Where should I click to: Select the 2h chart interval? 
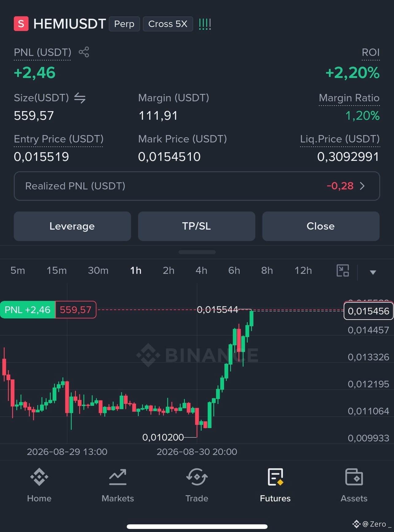click(x=168, y=270)
